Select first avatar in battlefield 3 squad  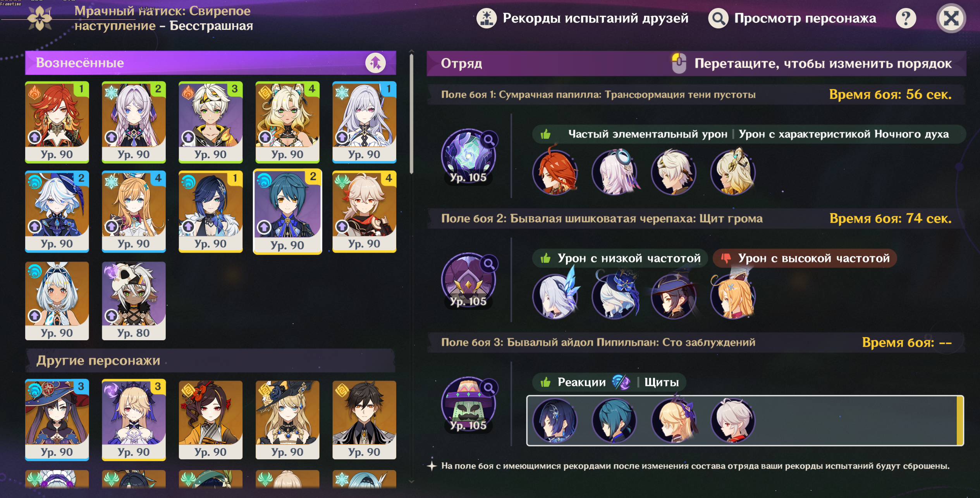click(x=555, y=421)
